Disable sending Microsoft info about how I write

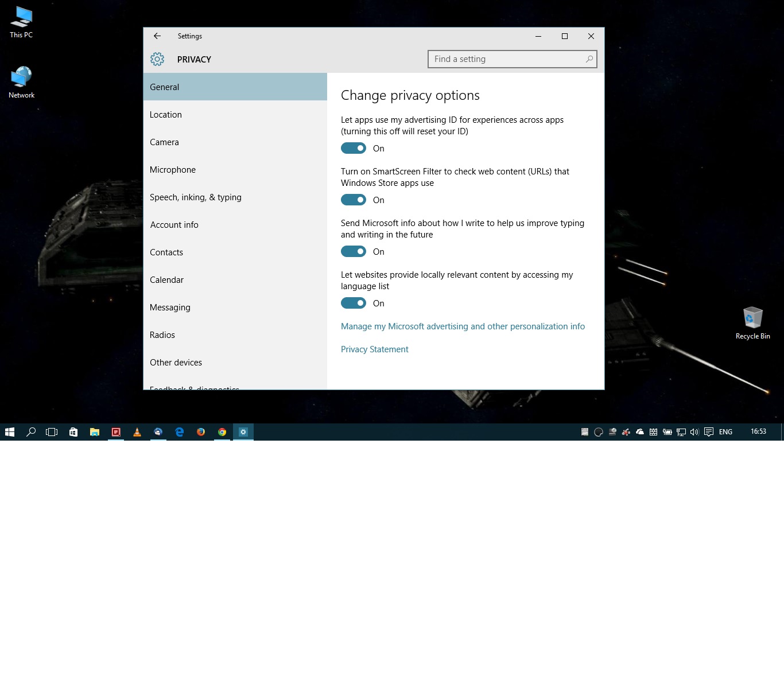click(354, 251)
